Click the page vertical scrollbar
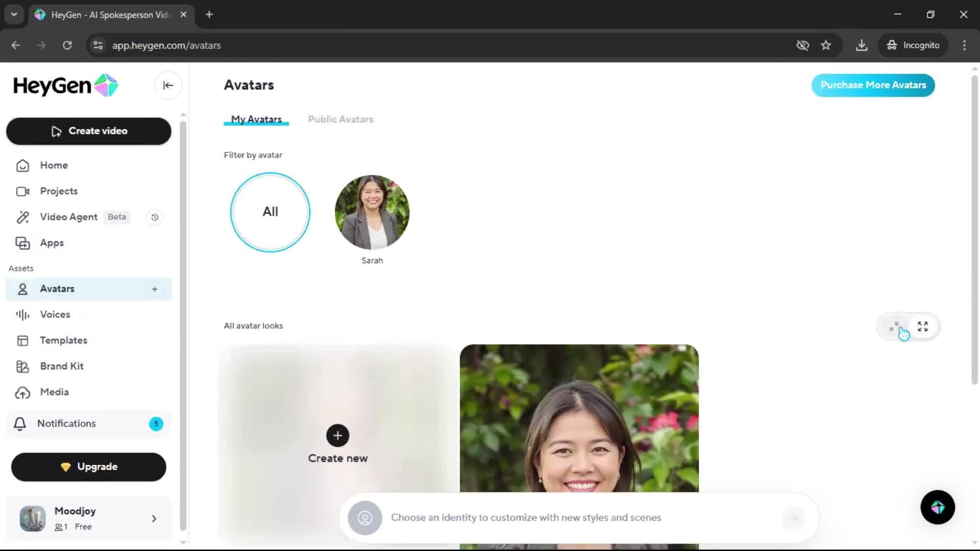980x551 pixels. pos(974,230)
